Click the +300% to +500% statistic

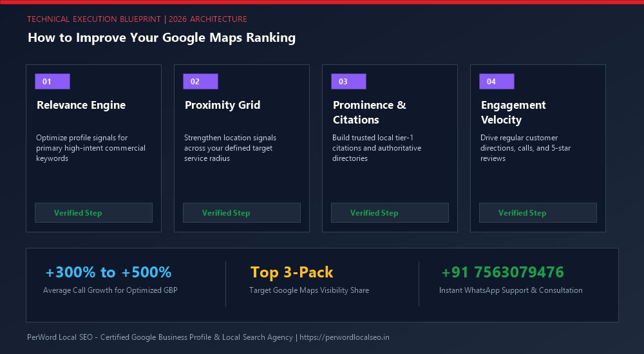[108, 272]
